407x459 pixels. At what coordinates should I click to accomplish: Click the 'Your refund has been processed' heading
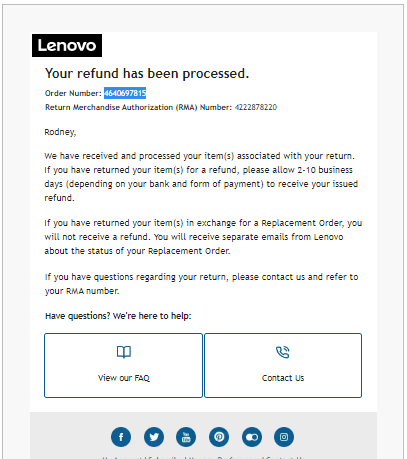pyautogui.click(x=147, y=74)
